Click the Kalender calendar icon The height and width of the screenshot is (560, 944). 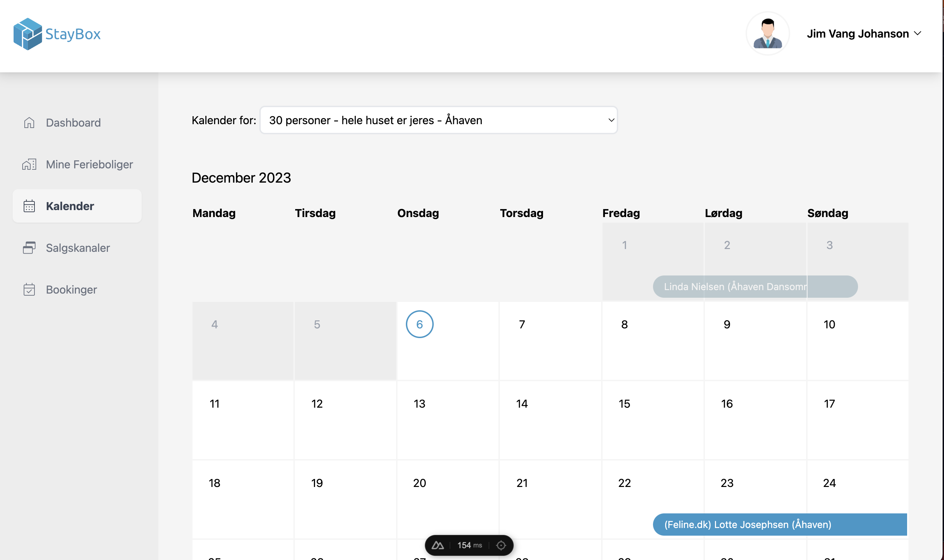tap(29, 206)
